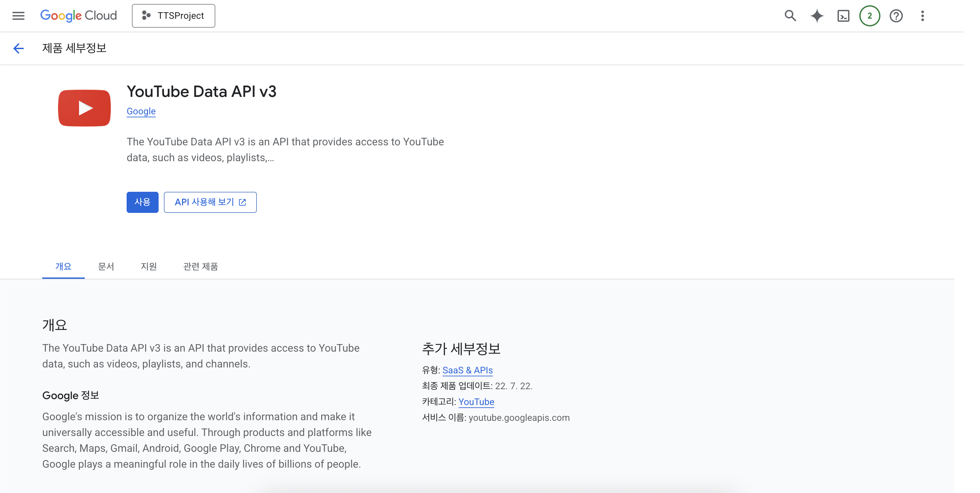Click the API 사용해 보기 button
Viewport: 980px width, 493px height.
point(210,202)
